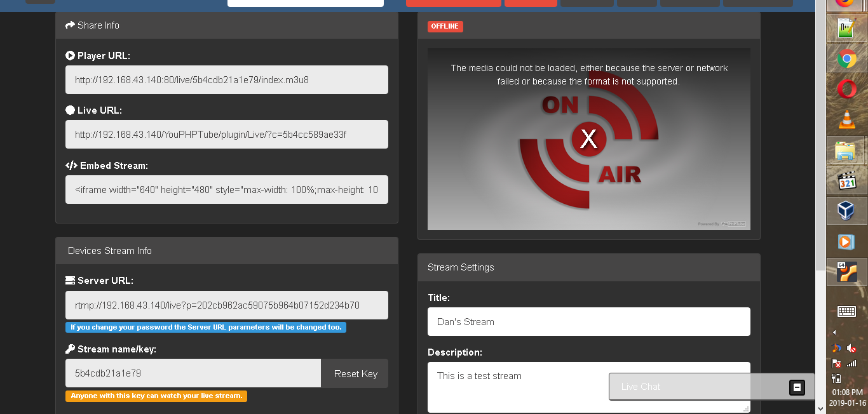
Task: Click the Devices Stream Info header
Action: 227,251
